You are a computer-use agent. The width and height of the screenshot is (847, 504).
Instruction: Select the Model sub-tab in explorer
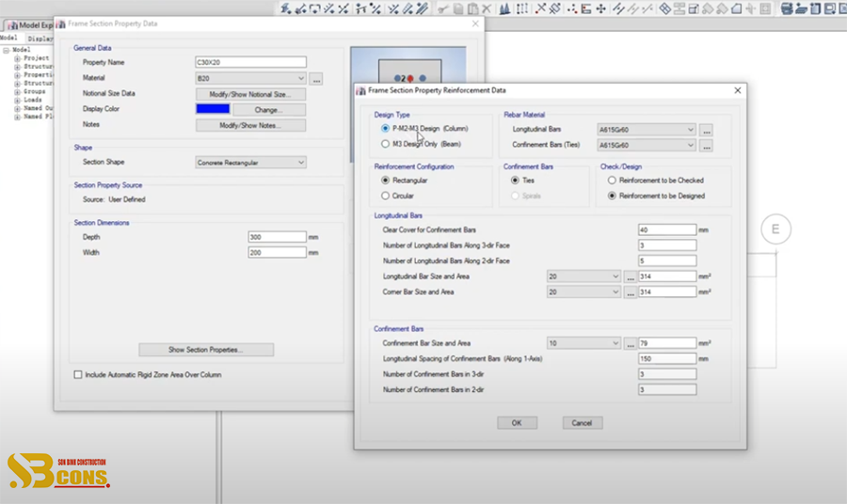click(x=8, y=39)
